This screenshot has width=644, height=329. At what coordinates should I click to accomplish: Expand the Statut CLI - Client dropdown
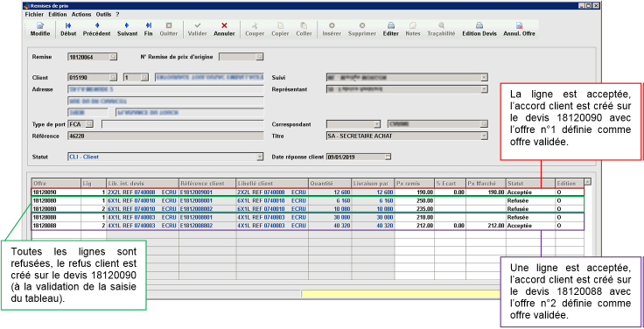pyautogui.click(x=260, y=157)
